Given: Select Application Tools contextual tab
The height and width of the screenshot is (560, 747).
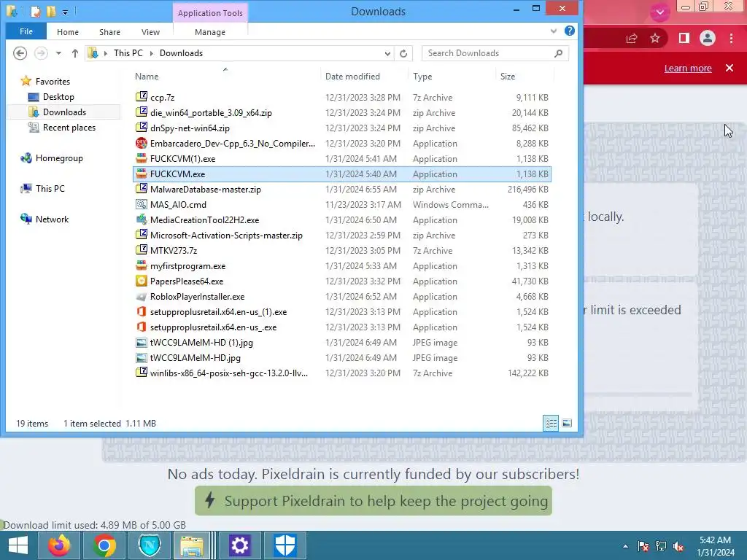Looking at the screenshot, I should point(210,13).
